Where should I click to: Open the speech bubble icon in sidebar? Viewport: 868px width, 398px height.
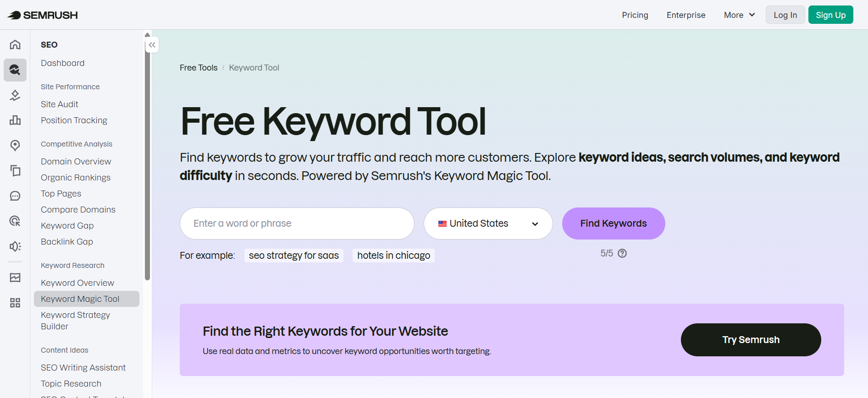15,196
